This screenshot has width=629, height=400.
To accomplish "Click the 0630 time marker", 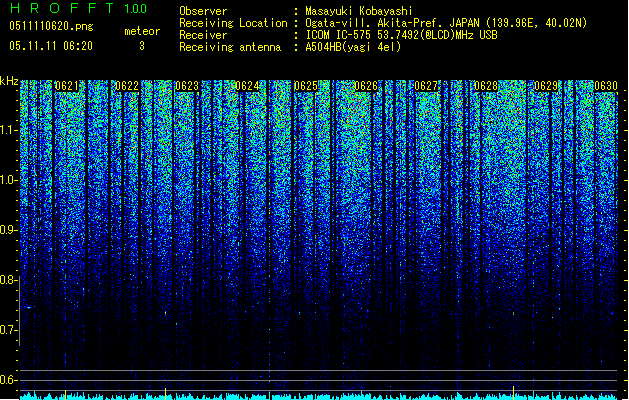I will pos(606,86).
